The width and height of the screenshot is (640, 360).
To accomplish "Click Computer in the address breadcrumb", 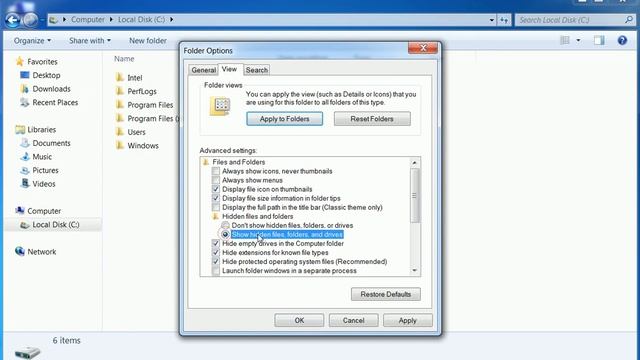I will (x=88, y=20).
